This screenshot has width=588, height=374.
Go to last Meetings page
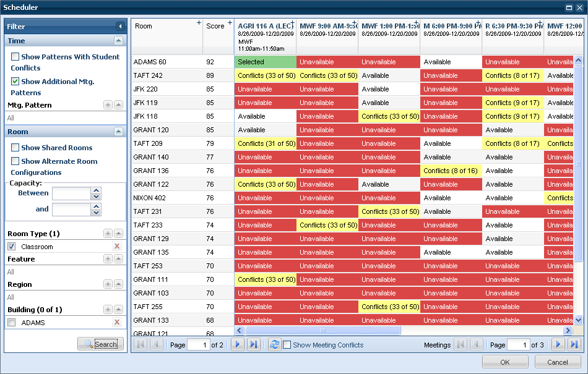click(574, 344)
